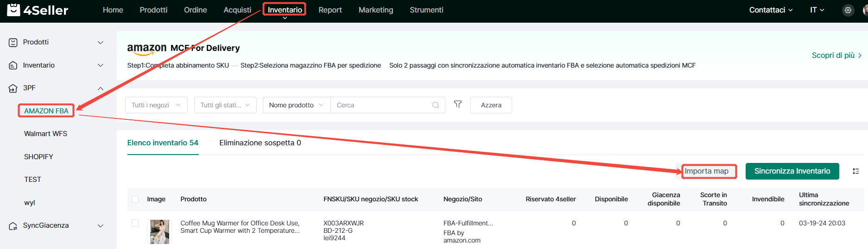The image size is (868, 249).
Task: Open the Tutti gli stati dropdown
Action: [x=225, y=105]
